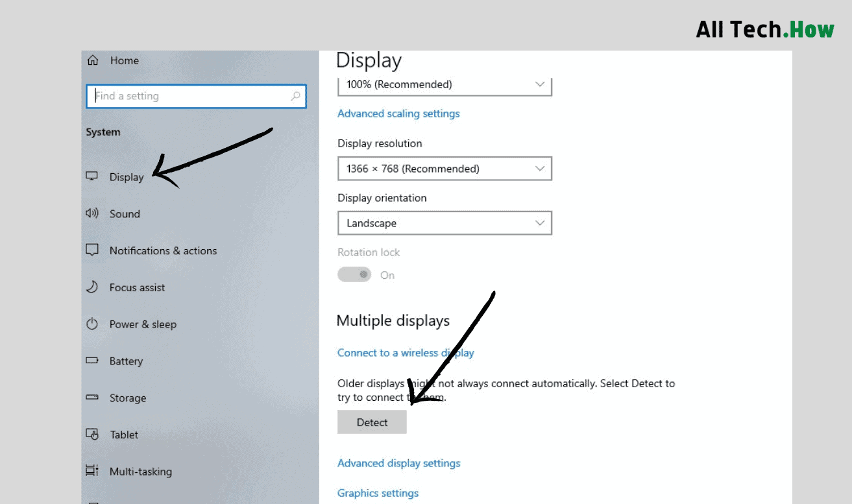Viewport: 852px width, 504px height.
Task: Select the Display icon in sidebar
Action: 91,176
